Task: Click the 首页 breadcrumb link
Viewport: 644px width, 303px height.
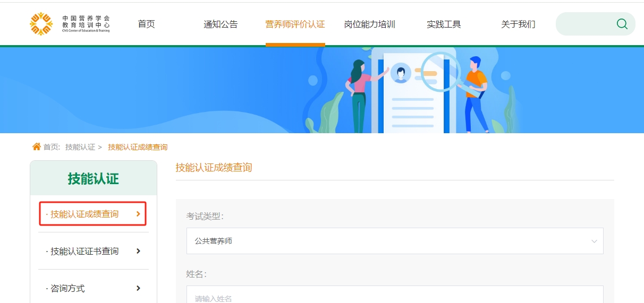Action: tap(52, 147)
